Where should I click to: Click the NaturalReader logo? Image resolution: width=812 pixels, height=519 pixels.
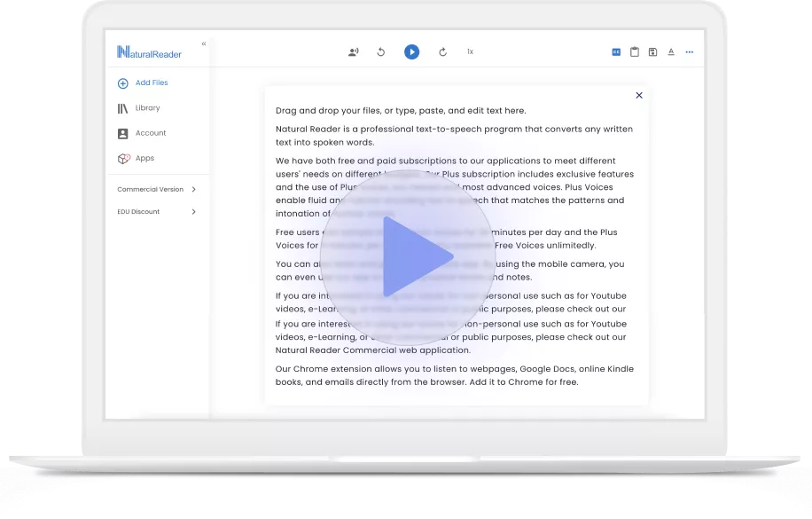pos(148,51)
